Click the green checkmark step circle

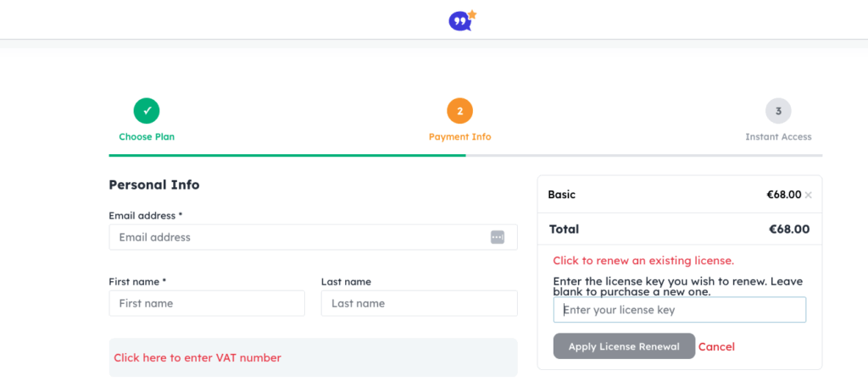point(147,110)
